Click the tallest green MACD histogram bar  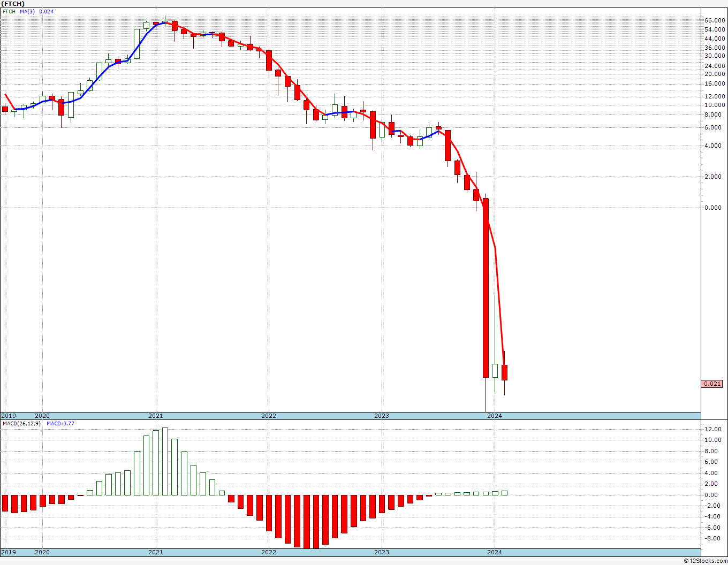[x=165, y=461]
